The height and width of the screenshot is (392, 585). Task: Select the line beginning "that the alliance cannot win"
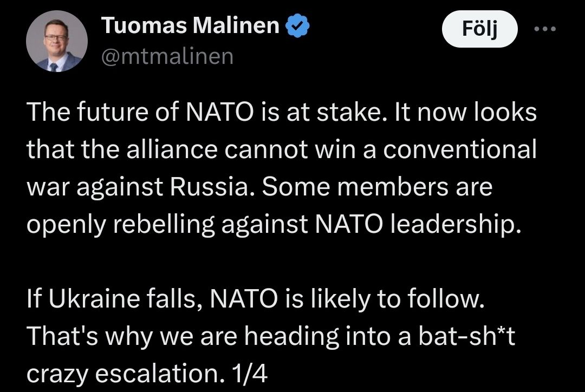(x=282, y=149)
